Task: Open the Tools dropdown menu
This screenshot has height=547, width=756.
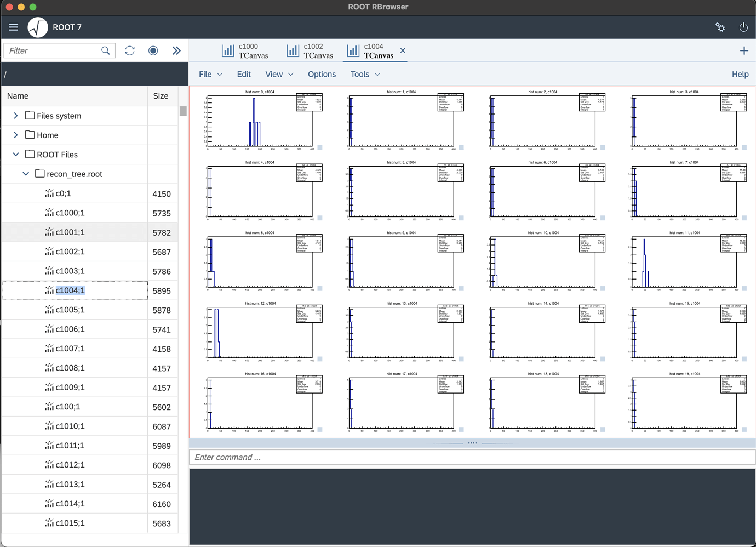Action: pyautogui.click(x=365, y=74)
